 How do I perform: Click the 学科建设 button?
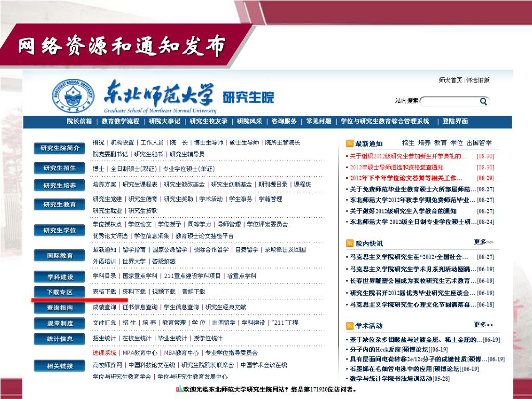point(59,277)
